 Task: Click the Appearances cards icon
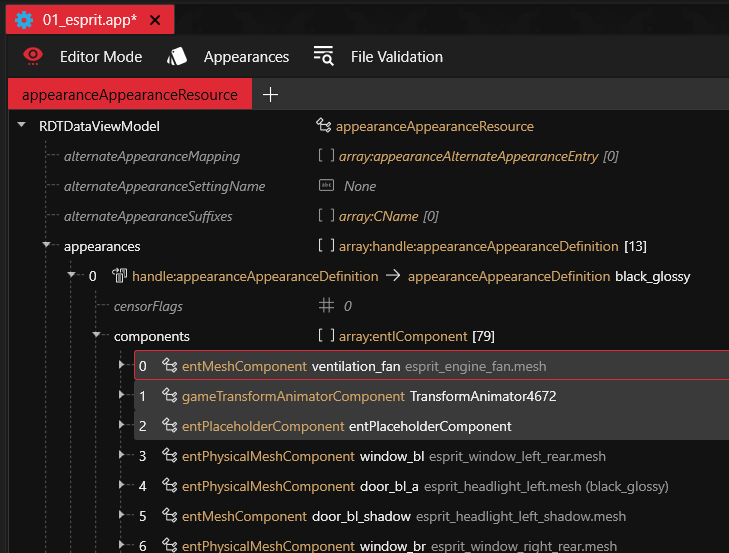(x=177, y=56)
